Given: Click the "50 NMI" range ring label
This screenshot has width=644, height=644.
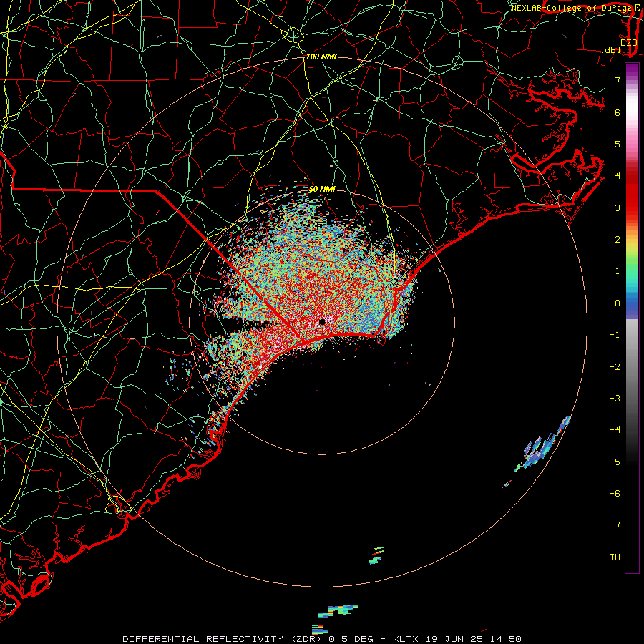Looking at the screenshot, I should [x=322, y=190].
